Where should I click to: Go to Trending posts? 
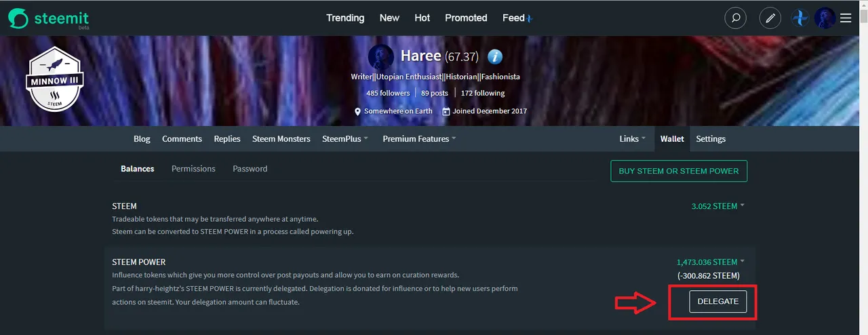[x=345, y=18]
